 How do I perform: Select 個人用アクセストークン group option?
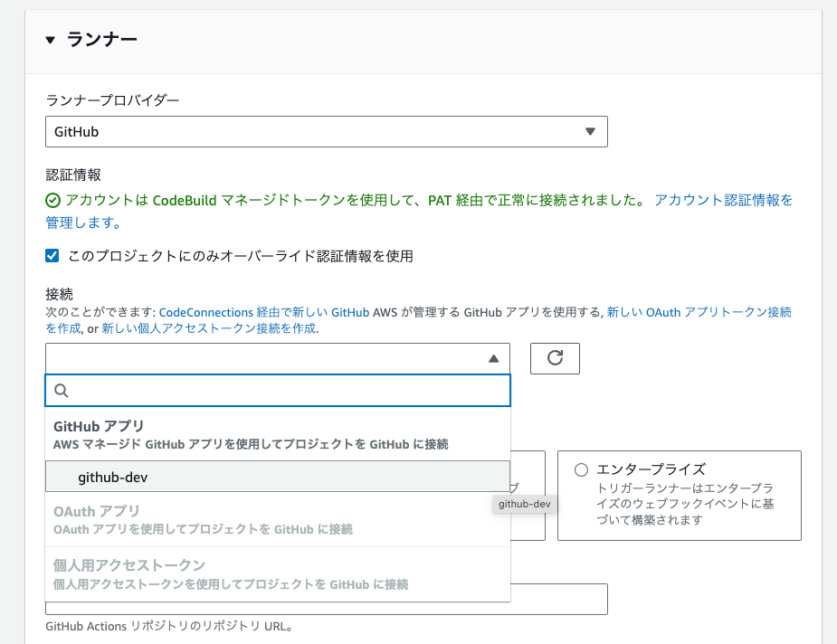(278, 574)
